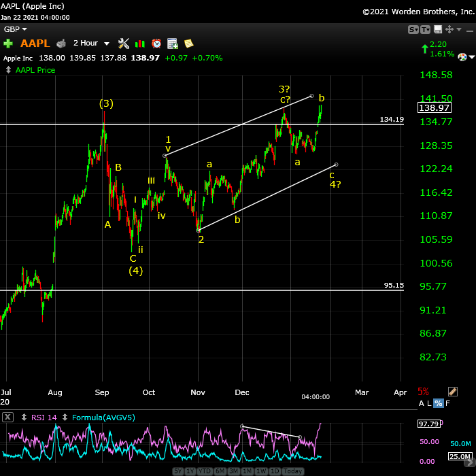The image size is (476, 476).
Task: Open the GBP dropdown
Action: (15, 29)
